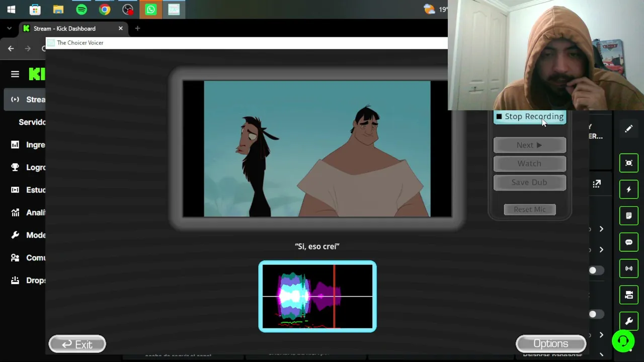Click the camera stream icon in Kick panel
Viewport: 644px width, 362px height.
[x=629, y=295]
